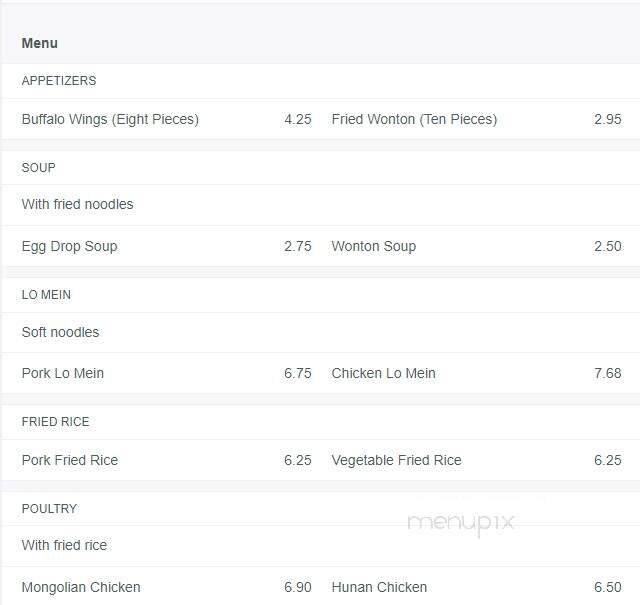Click Pork Fried Rice item
This screenshot has height=605, width=640.
[x=70, y=460]
